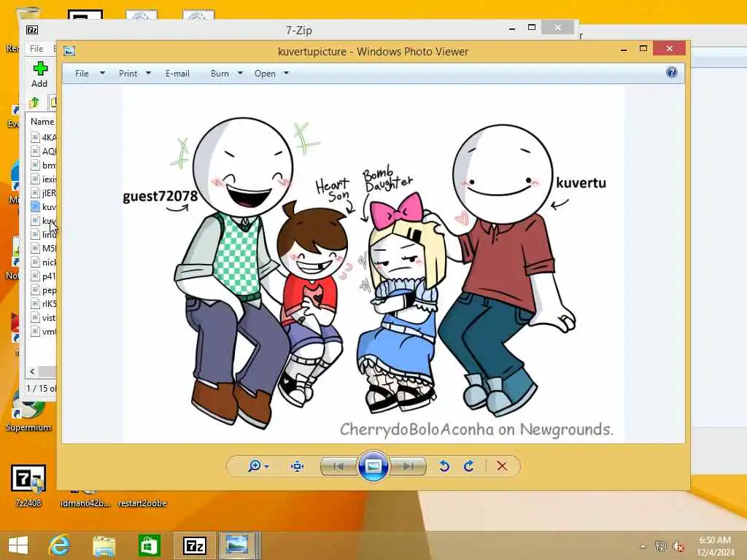This screenshot has height=560, width=747.
Task: Click the Fit to window (actual size) icon
Action: pos(298,466)
